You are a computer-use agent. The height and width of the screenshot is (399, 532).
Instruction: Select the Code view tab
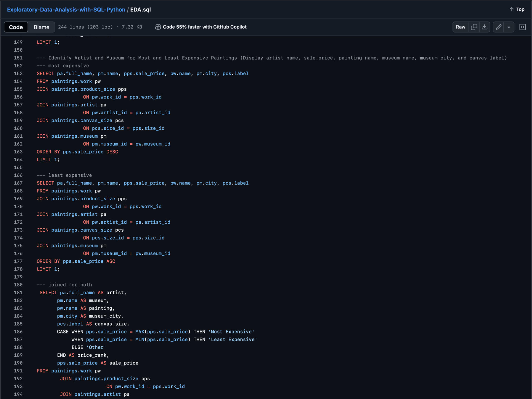(16, 27)
